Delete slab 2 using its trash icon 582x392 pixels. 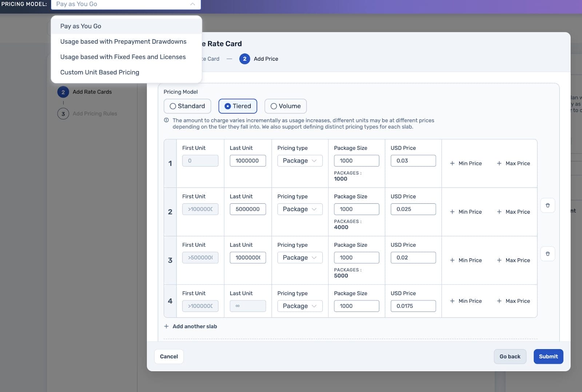pos(547,205)
